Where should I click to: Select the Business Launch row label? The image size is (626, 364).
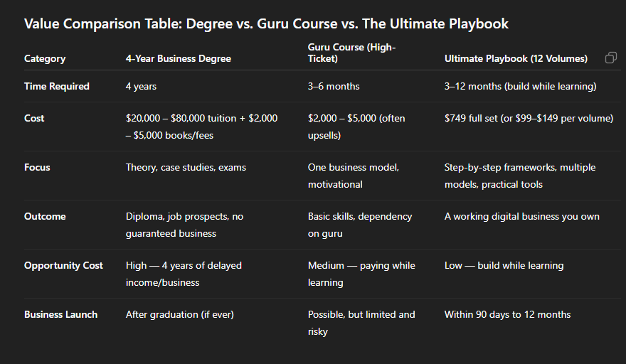(60, 315)
